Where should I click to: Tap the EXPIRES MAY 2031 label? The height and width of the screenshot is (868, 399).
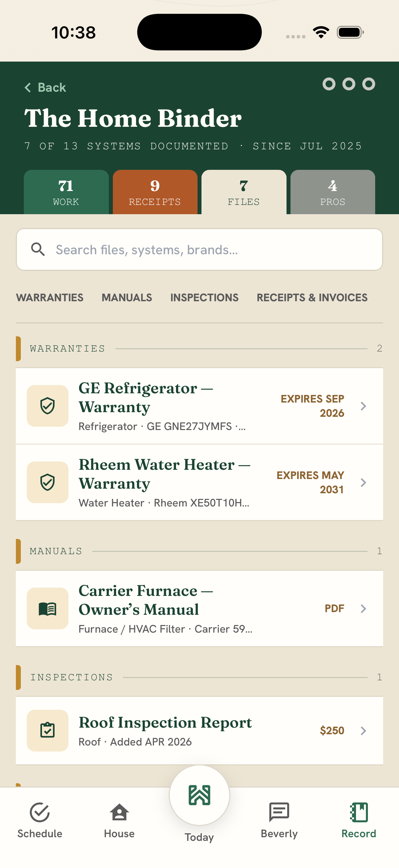pos(310,482)
